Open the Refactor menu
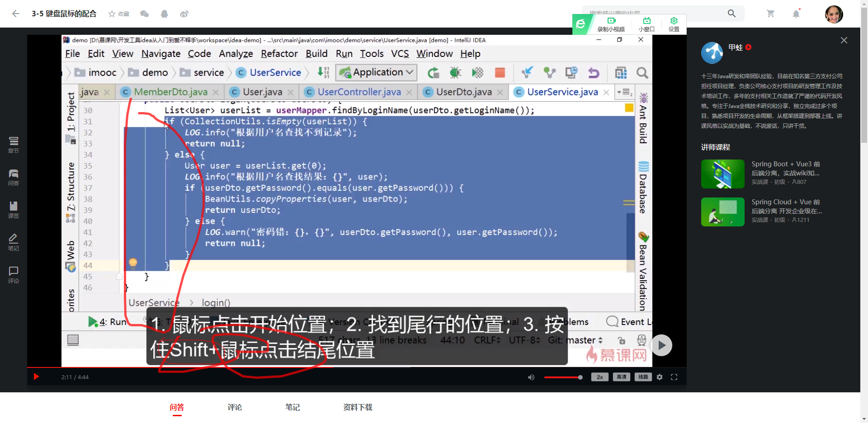The width and height of the screenshot is (868, 423). click(x=279, y=54)
